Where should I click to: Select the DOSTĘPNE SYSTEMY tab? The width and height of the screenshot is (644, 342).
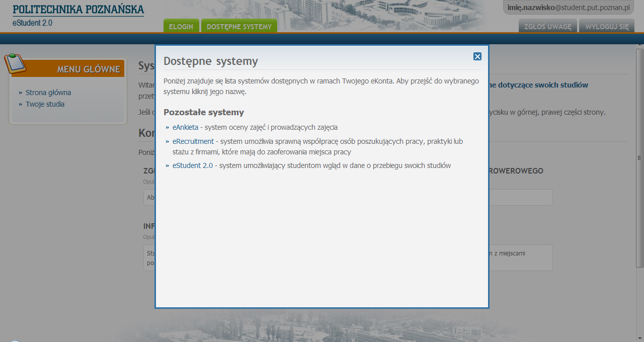tap(239, 26)
